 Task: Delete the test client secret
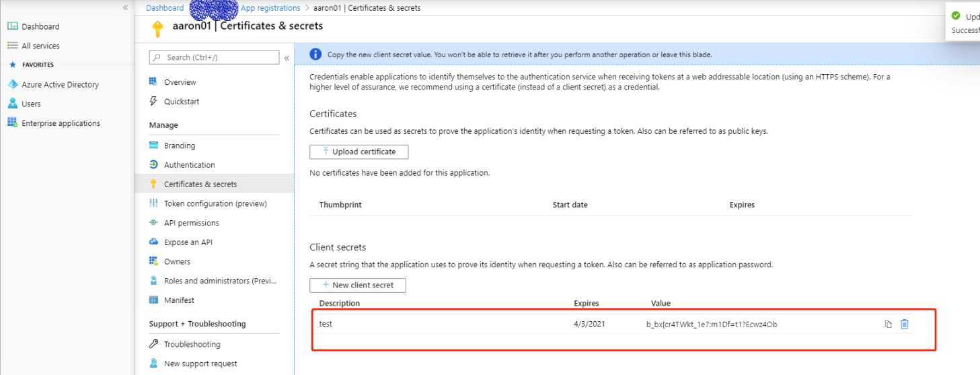tap(905, 325)
